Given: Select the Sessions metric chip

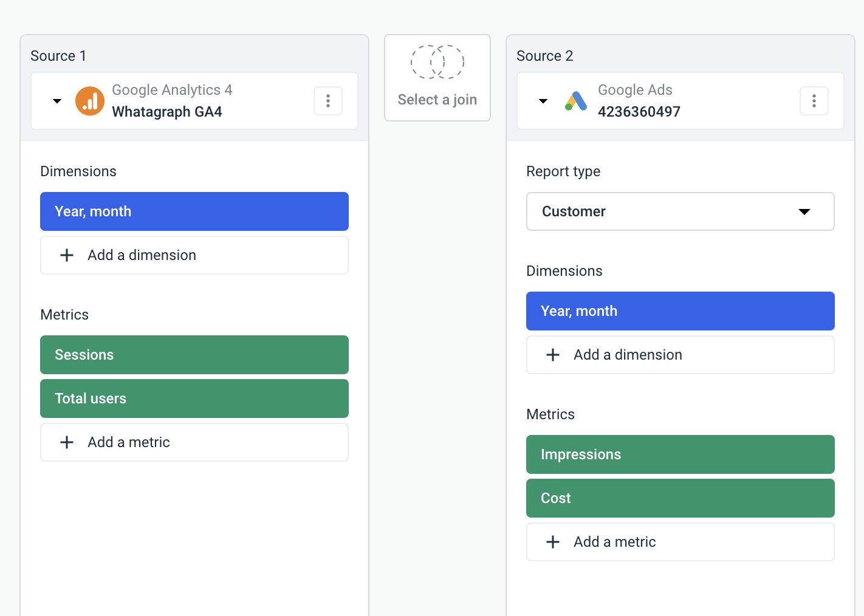Looking at the screenshot, I should [194, 355].
